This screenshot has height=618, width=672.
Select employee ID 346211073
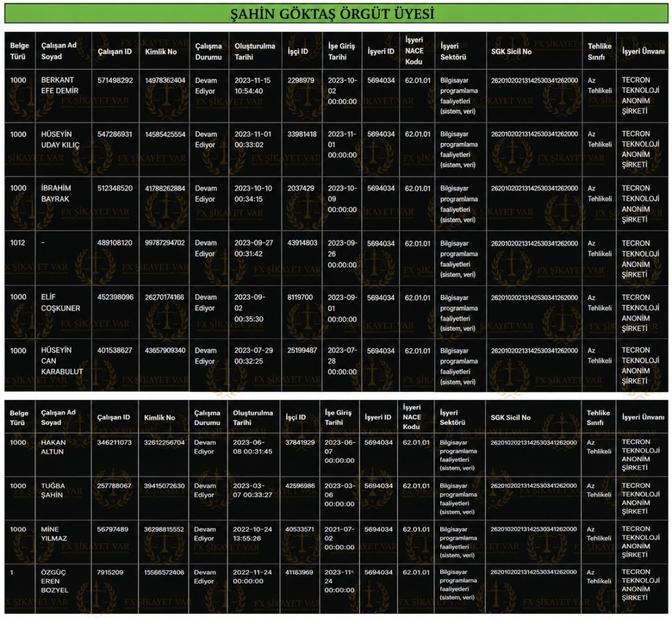[x=114, y=442]
